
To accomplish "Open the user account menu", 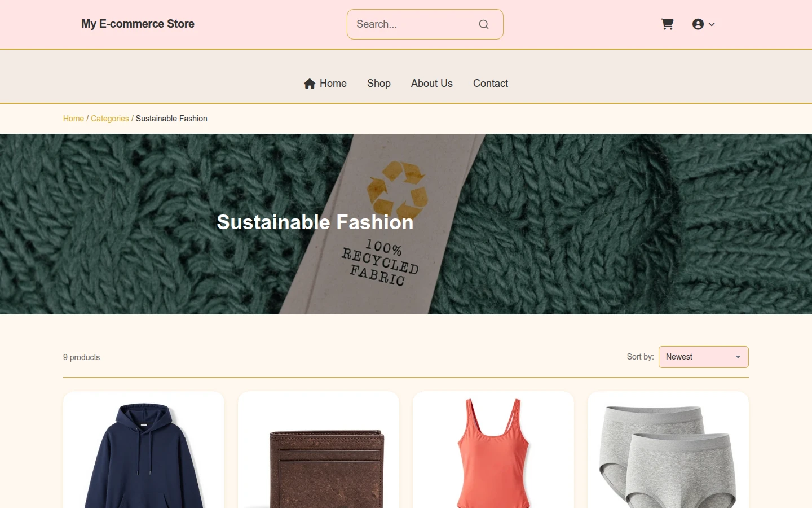I will (x=703, y=24).
